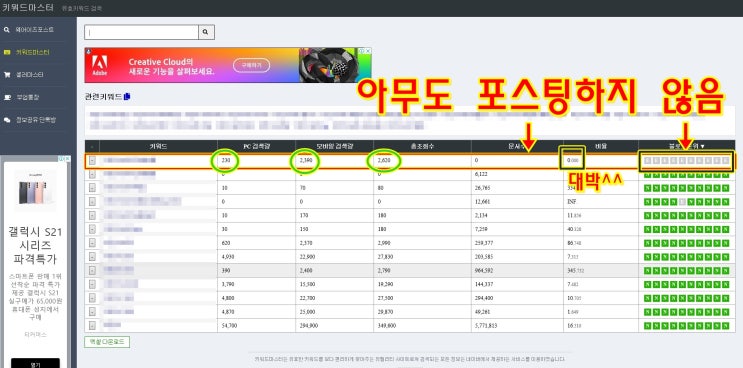The image size is (743, 368).
Task: Open the 갤럭시 S21 시리즈 파격특가 ad
Action: pyautogui.click(x=36, y=246)
